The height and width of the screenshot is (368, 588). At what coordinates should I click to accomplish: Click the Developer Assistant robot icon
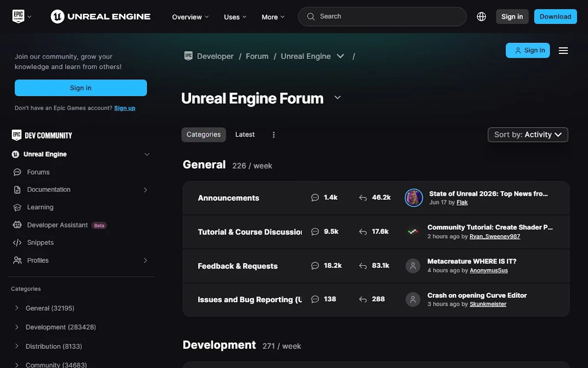point(17,225)
